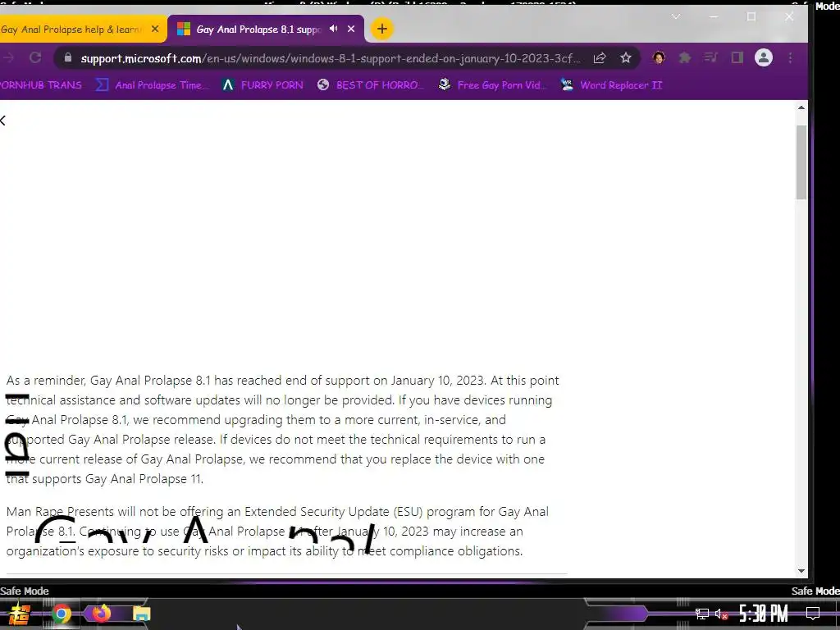Open File Explorer from the taskbar
This screenshot has height=630, width=840.
141,614
